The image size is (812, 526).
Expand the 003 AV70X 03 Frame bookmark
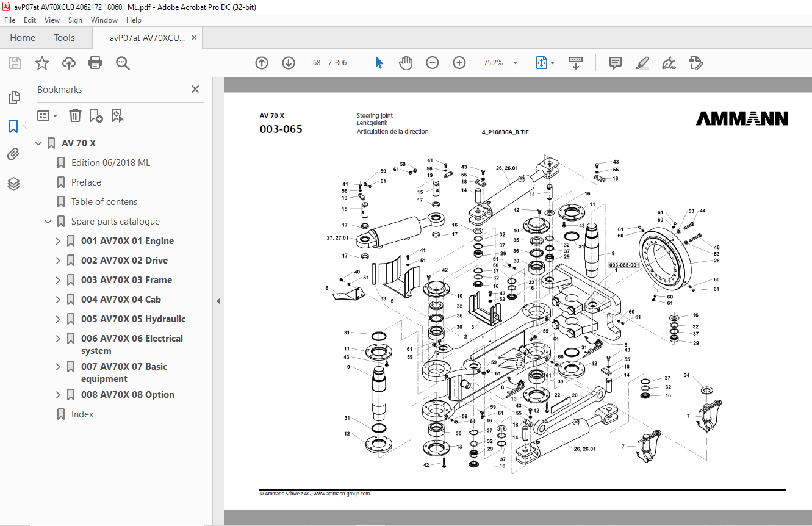point(58,280)
